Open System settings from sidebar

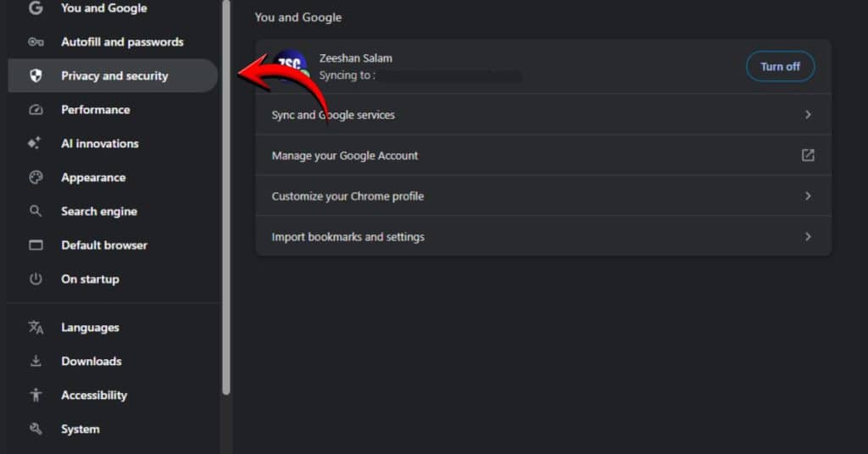pos(80,429)
